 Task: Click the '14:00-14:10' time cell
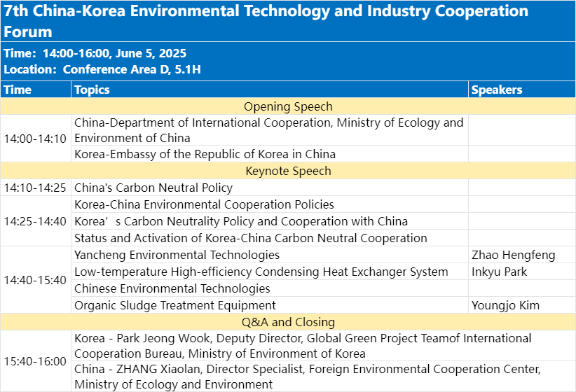35,139
